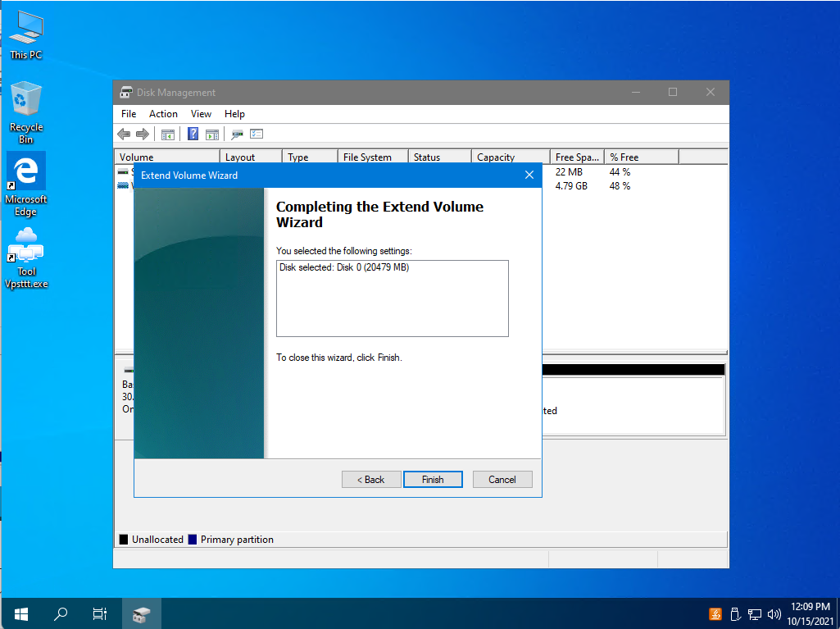The image size is (840, 629).
Task: Click the Disk Management title bar icon
Action: [126, 92]
